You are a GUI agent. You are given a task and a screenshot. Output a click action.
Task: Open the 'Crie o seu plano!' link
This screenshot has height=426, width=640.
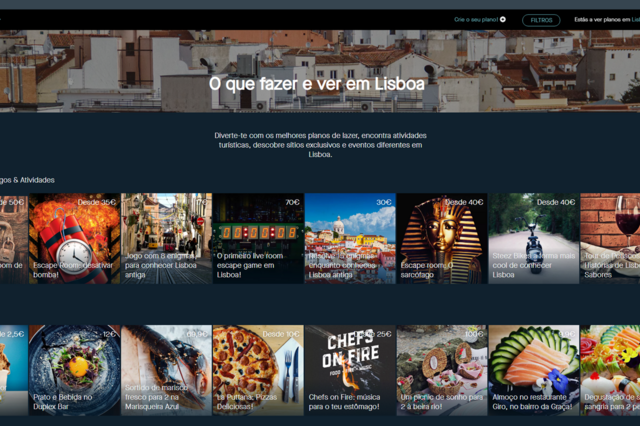click(x=476, y=19)
